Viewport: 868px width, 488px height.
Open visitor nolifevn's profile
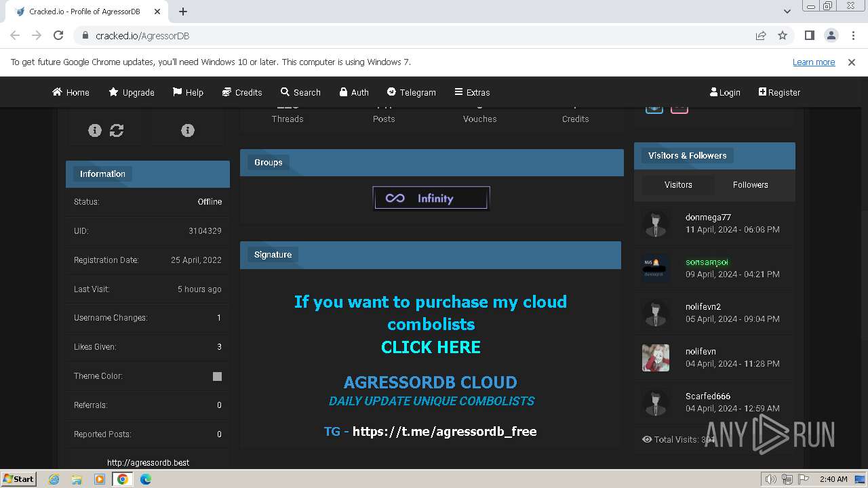pos(701,352)
